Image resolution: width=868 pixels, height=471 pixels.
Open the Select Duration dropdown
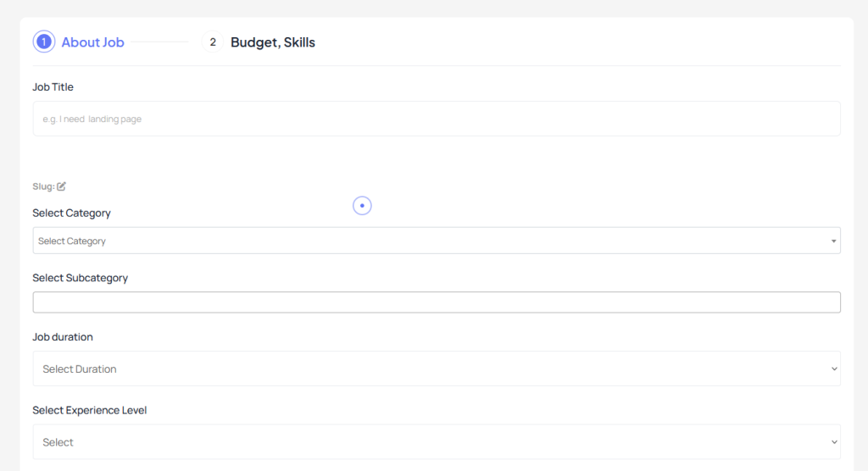coord(437,368)
